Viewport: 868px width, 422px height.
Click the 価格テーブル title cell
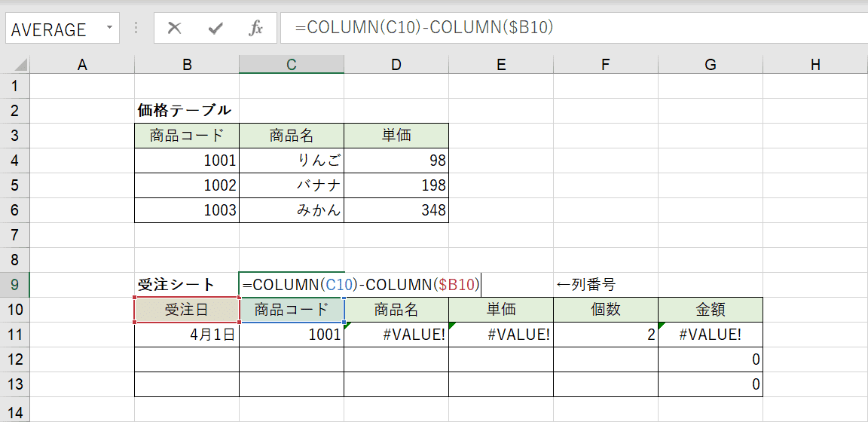coord(187,111)
